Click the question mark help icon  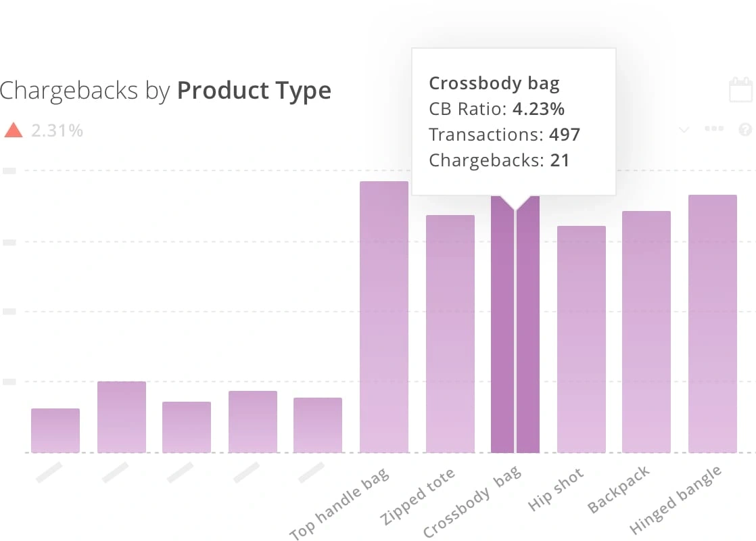coord(746,129)
